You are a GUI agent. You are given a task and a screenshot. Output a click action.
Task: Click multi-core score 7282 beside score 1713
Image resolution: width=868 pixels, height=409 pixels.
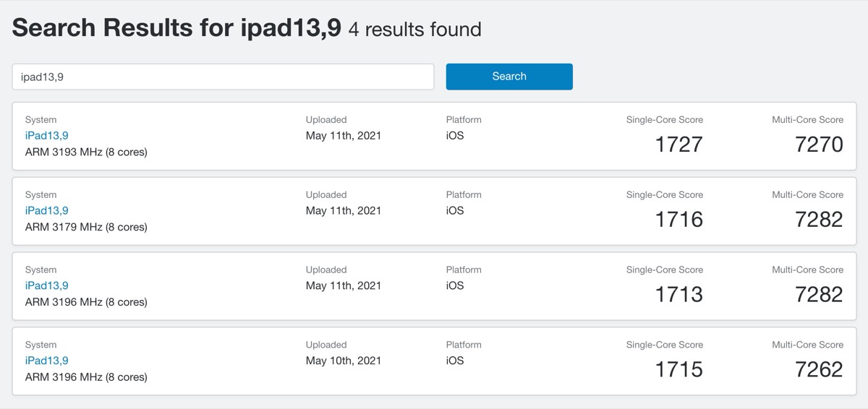[819, 295]
